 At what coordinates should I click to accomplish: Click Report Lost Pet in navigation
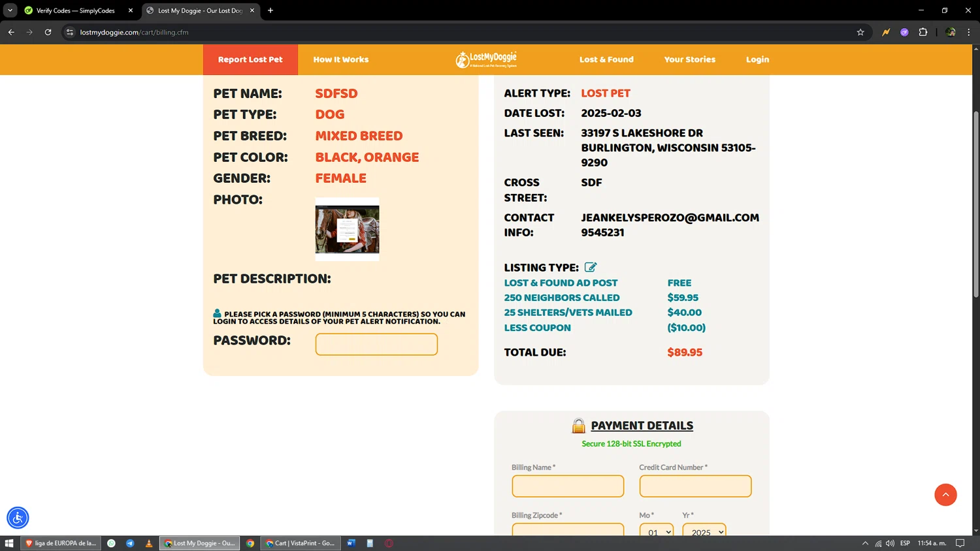(250, 59)
